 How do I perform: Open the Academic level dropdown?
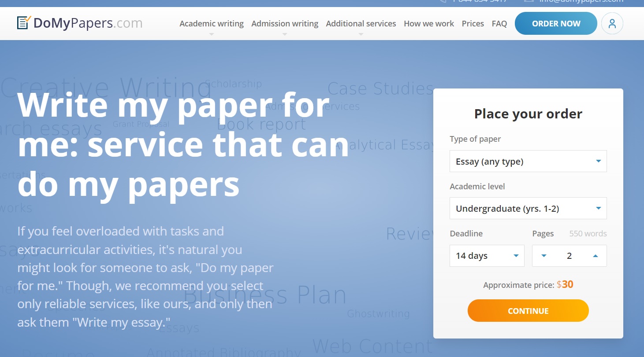[x=528, y=208]
